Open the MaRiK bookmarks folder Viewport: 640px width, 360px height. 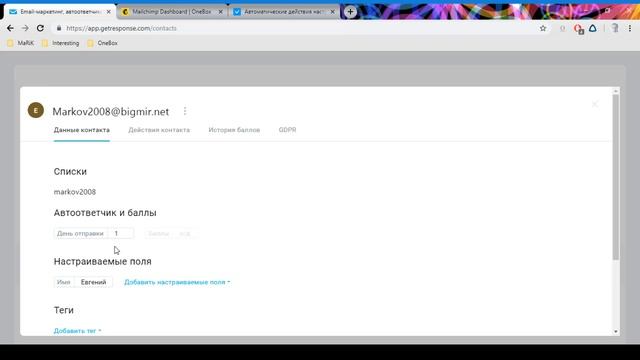(20, 43)
